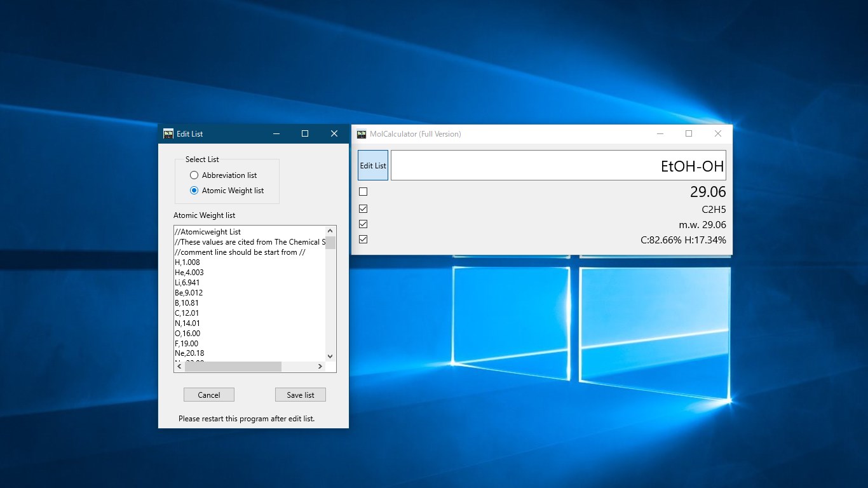Open Edit List button in MolCalculator
This screenshot has height=488, width=868.
point(373,165)
